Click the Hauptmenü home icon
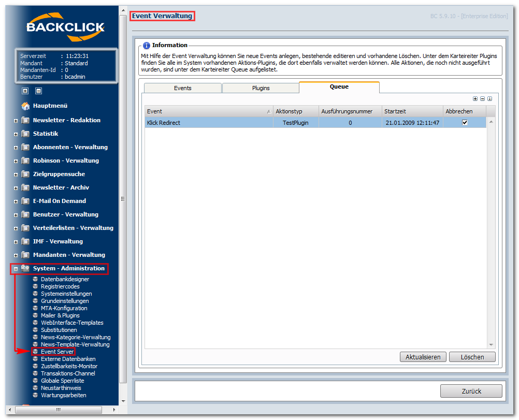 (x=25, y=106)
